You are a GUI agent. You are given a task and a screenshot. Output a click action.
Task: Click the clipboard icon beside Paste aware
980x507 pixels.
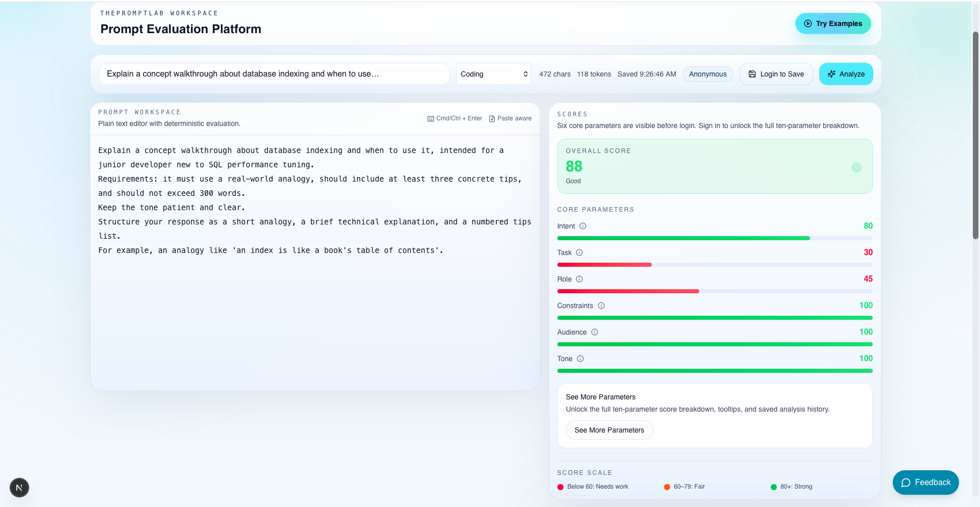[492, 118]
